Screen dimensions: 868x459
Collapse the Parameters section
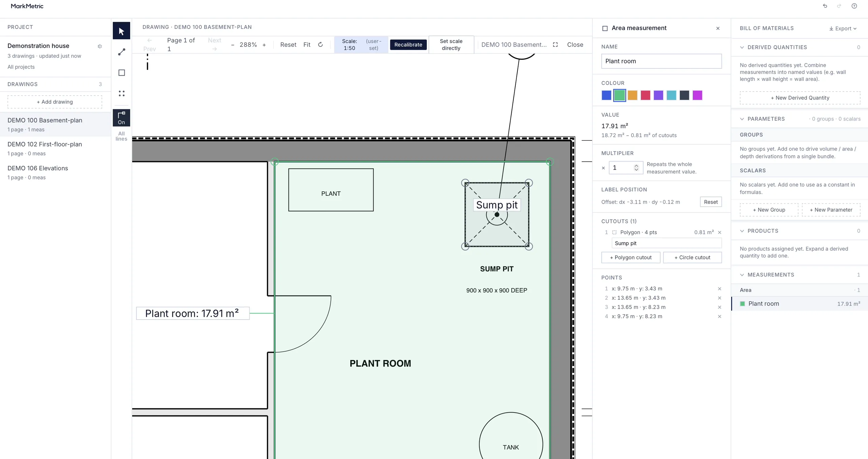coord(742,119)
